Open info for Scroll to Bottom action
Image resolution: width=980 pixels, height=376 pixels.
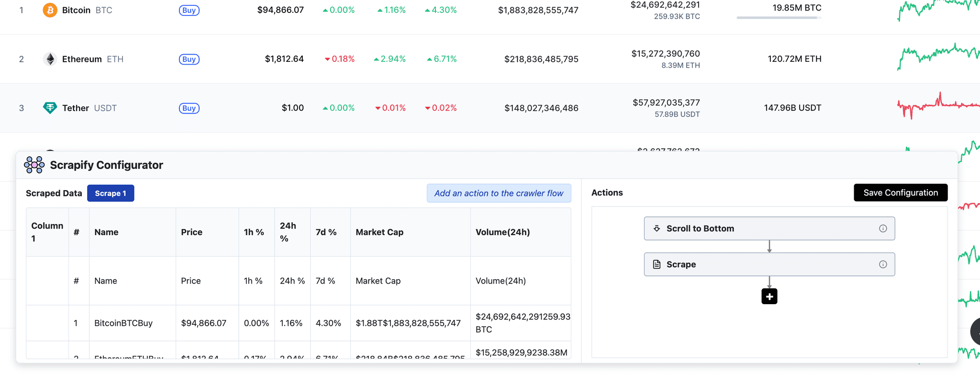tap(883, 228)
